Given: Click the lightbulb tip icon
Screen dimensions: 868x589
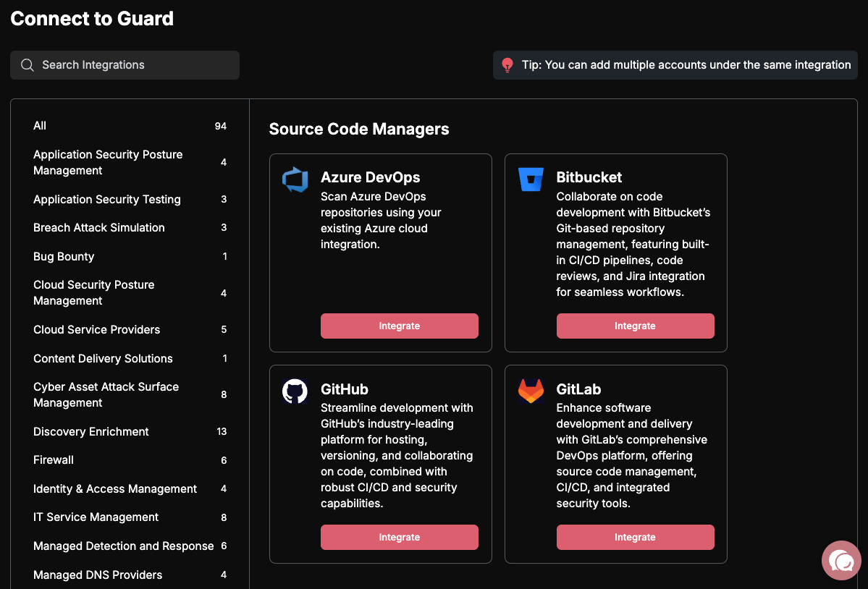Looking at the screenshot, I should [507, 65].
